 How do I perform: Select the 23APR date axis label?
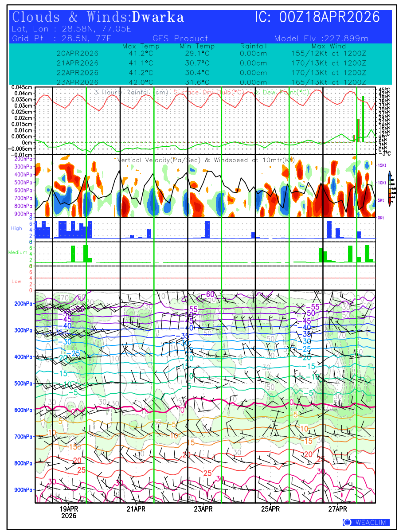203,509
